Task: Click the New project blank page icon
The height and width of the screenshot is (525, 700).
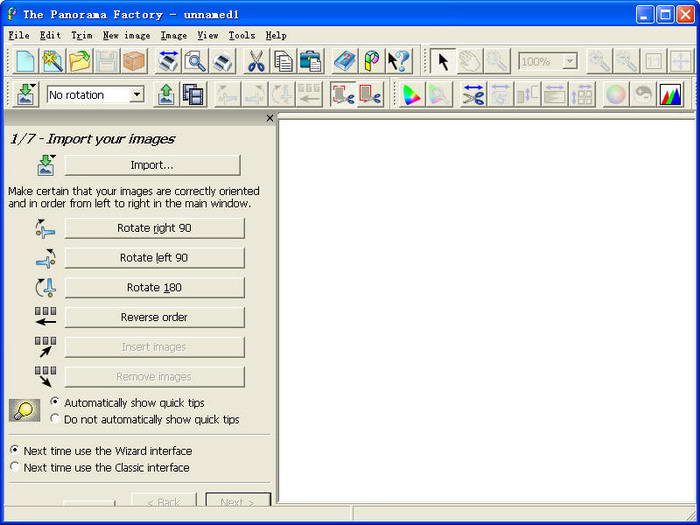Action: click(25, 61)
